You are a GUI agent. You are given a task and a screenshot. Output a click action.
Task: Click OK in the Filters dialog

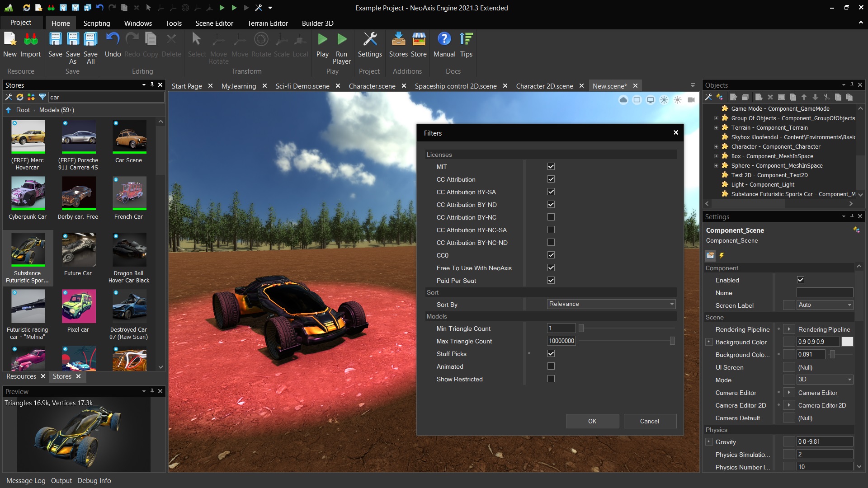[592, 421]
